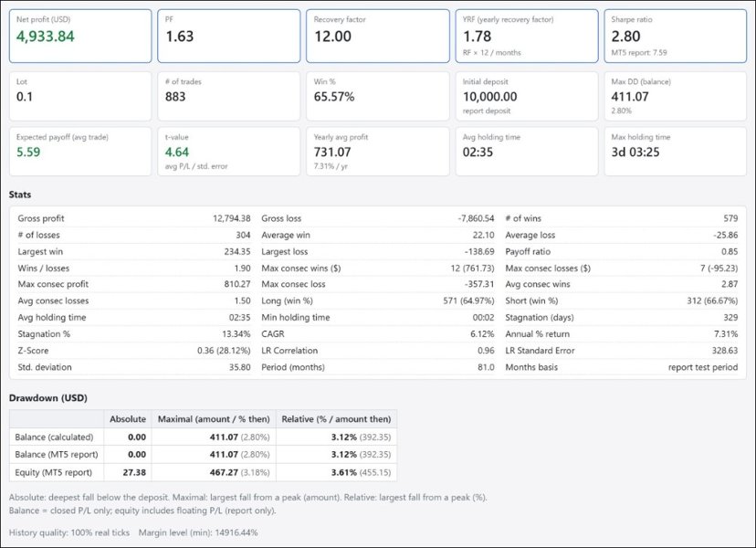
Task: Select the Gross profit value 12,794.38
Action: point(231,218)
